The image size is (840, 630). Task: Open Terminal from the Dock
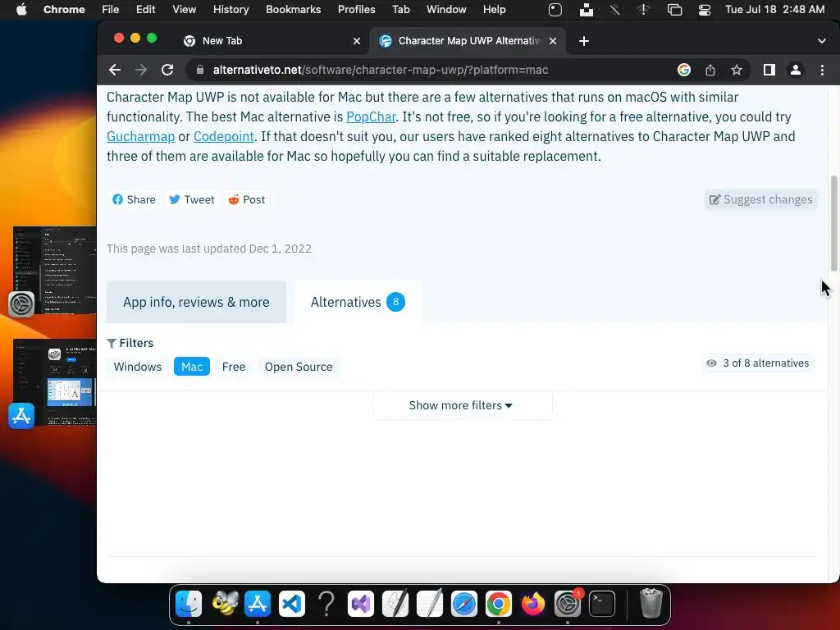tap(601, 604)
